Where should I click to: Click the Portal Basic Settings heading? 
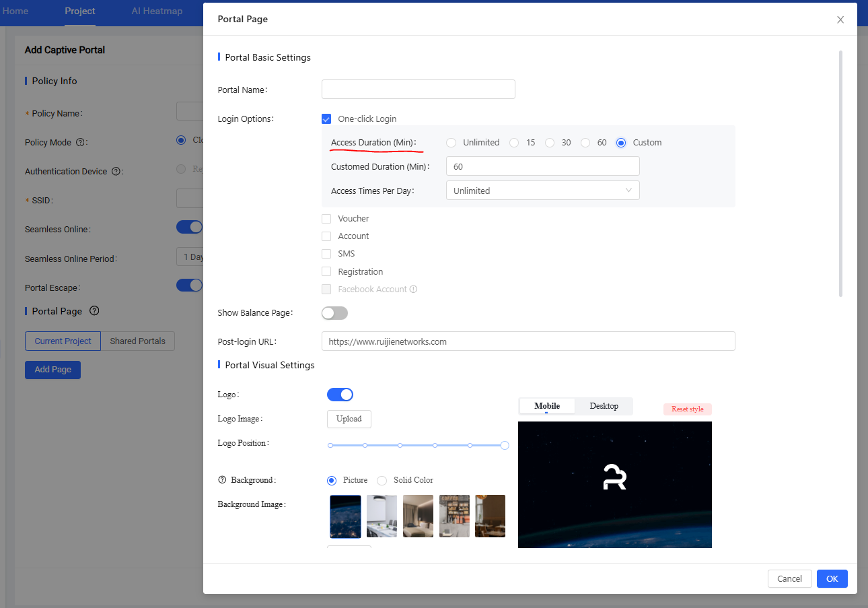pyautogui.click(x=268, y=58)
